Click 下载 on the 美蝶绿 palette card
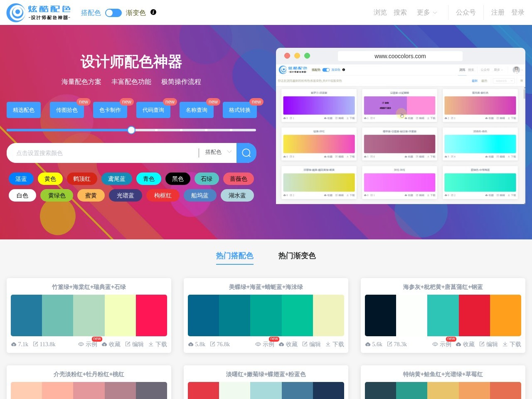 [335, 344]
